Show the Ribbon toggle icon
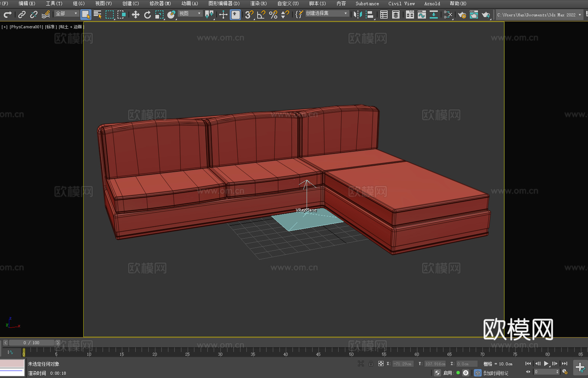 tap(410, 14)
